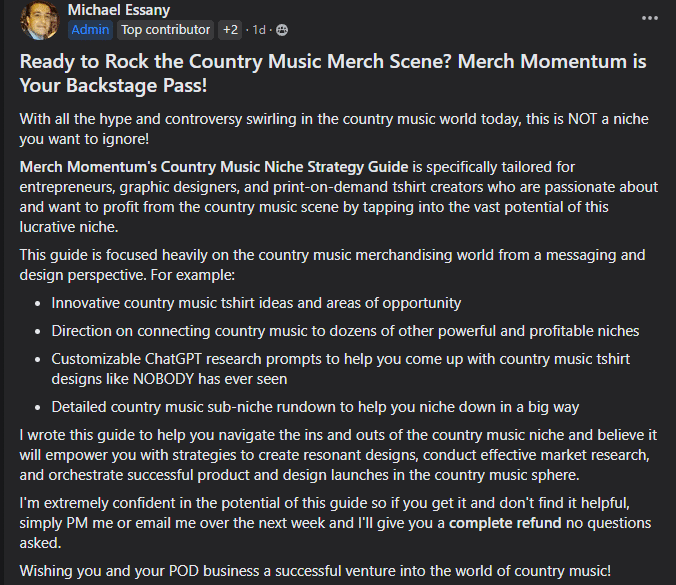Image resolution: width=676 pixels, height=585 pixels.
Task: Click bold text 'Merch Momentum's Country Music Niche Strategy Guide'
Action: [x=214, y=167]
